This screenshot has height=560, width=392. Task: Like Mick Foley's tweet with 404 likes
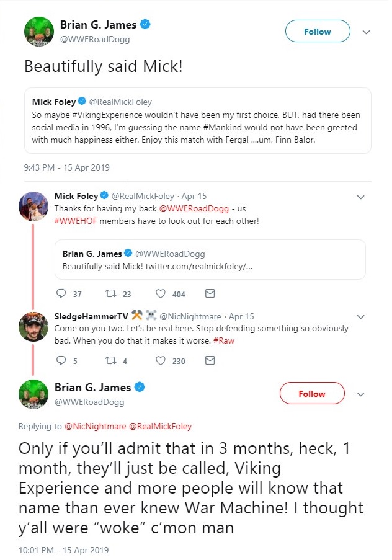(x=161, y=293)
